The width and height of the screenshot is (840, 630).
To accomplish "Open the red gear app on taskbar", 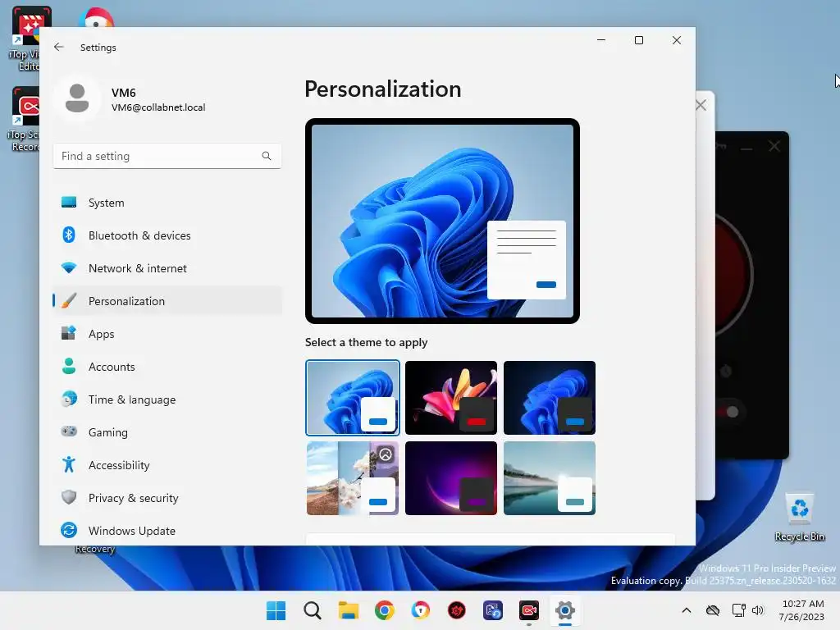I will pos(456,610).
